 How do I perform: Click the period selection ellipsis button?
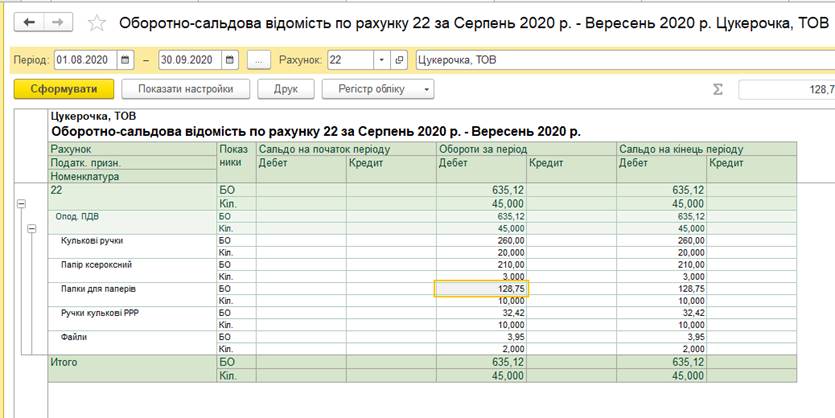click(x=258, y=60)
